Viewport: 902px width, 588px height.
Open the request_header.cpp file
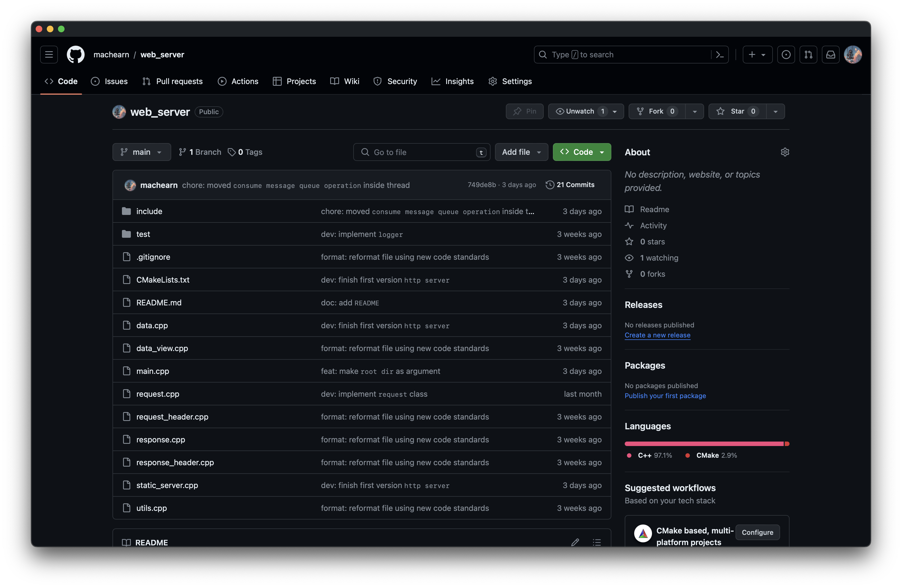[x=172, y=417]
